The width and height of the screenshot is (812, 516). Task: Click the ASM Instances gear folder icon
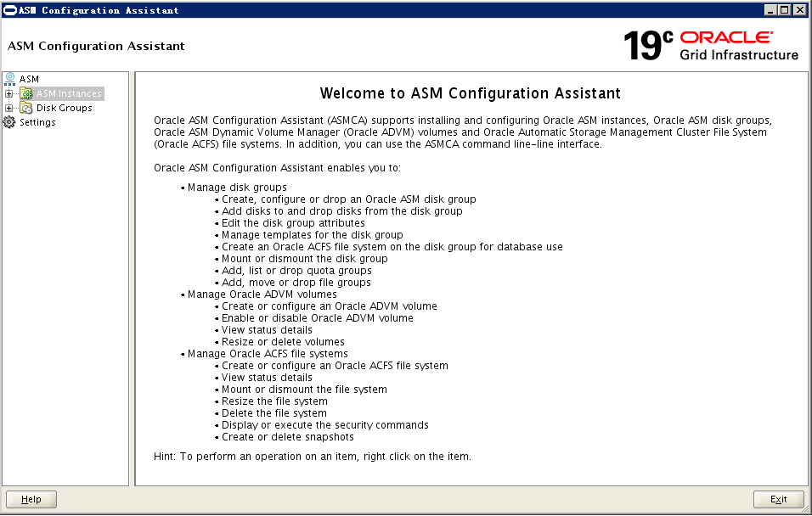click(x=25, y=93)
